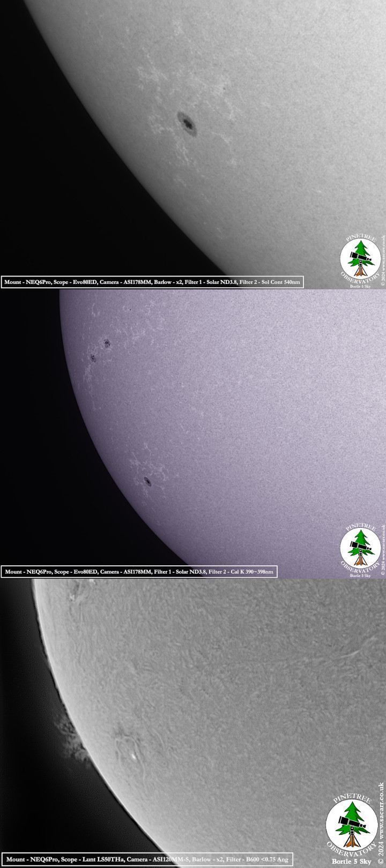This screenshot has height=868, width=386.
Task: Select the caption mentioning Lunt LS50THa scope
Action: [147, 859]
